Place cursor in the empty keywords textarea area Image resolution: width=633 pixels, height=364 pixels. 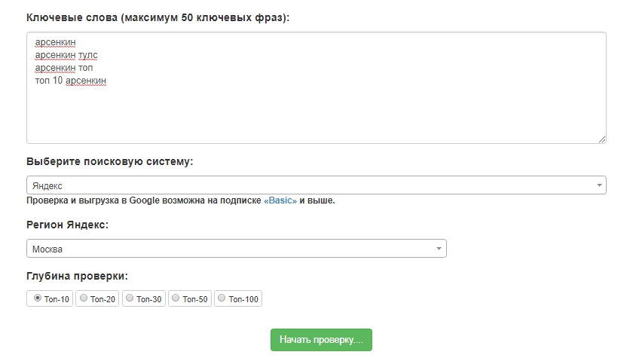click(x=316, y=113)
